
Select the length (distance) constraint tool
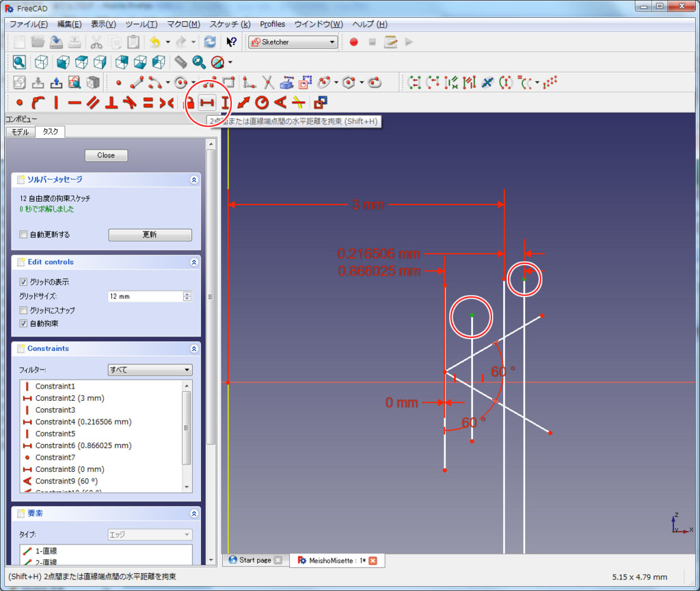click(x=244, y=103)
